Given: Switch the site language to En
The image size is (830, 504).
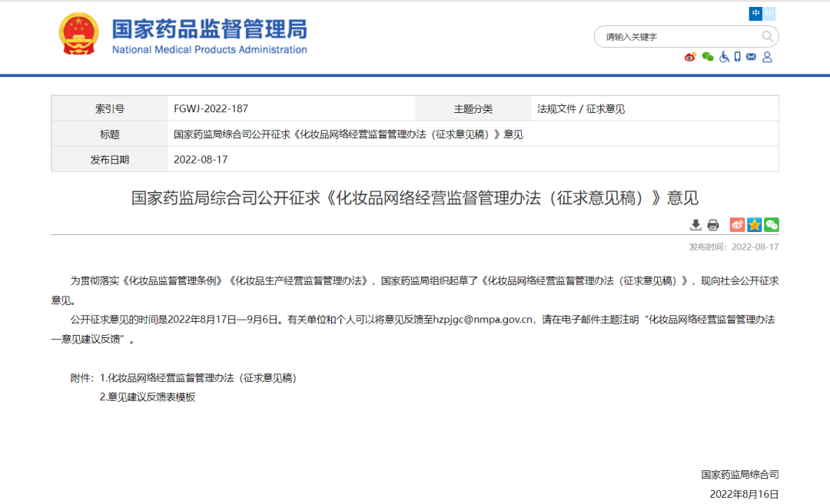Looking at the screenshot, I should coord(769,14).
